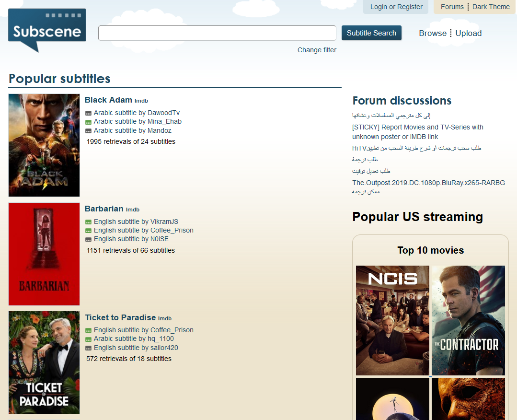Open English subtitle by VikramJS
The height and width of the screenshot is (420, 517).
coord(136,222)
